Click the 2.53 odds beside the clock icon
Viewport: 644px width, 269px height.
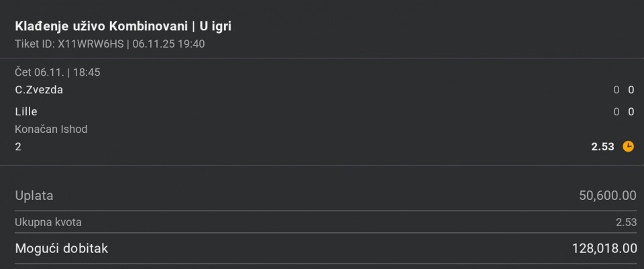(602, 146)
